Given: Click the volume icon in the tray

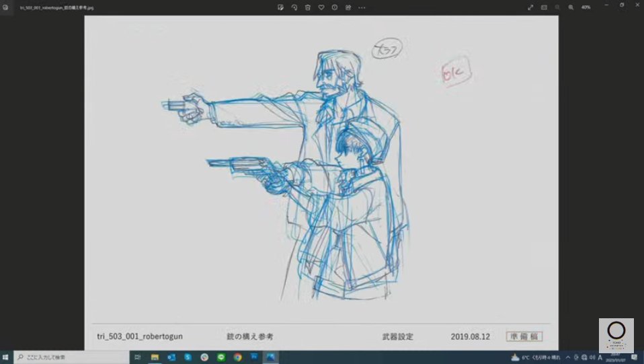Looking at the screenshot, I should 592,357.
